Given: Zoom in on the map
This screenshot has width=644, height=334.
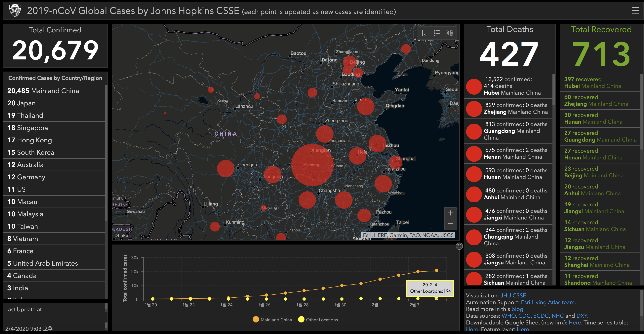Looking at the screenshot, I should 450,213.
